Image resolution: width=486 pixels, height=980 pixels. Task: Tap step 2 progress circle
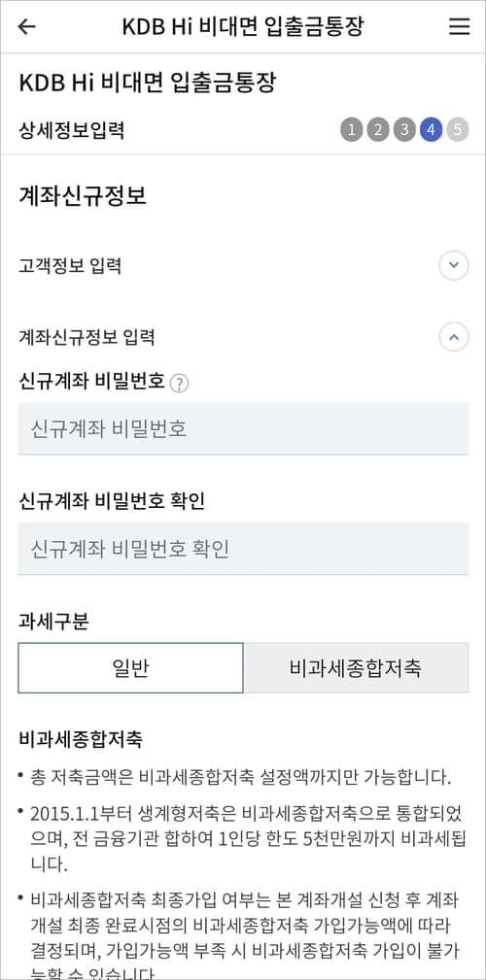[x=378, y=130]
